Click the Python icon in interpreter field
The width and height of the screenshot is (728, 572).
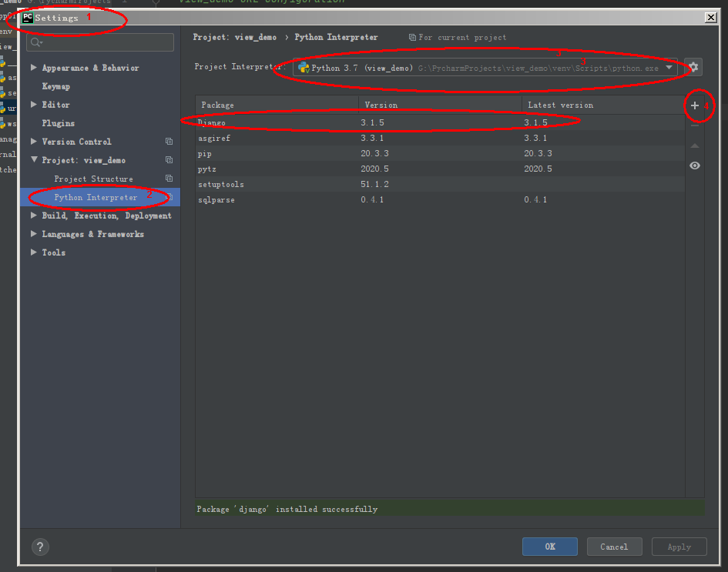click(x=304, y=68)
